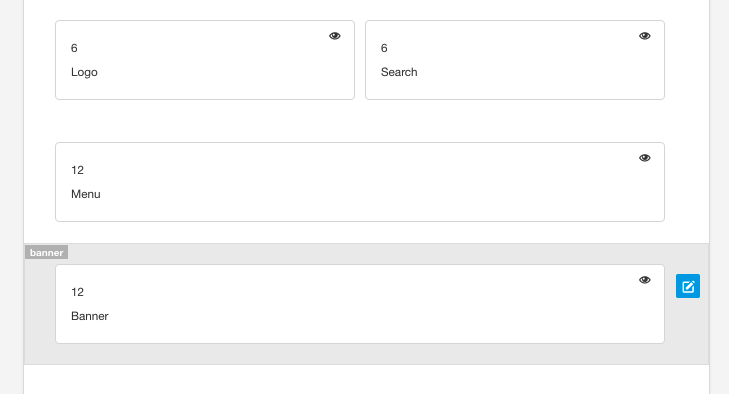Open the blue edit button for banner section

click(x=688, y=286)
